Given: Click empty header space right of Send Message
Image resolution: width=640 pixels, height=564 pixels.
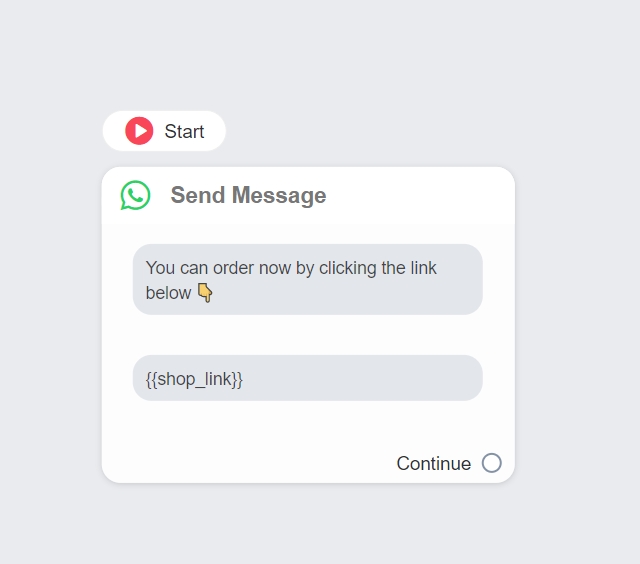Looking at the screenshot, I should pos(420,195).
